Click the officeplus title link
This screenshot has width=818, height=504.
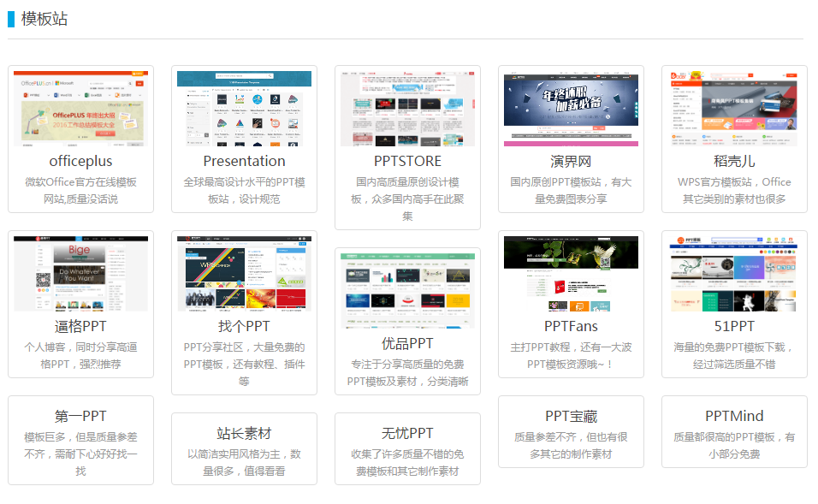(x=81, y=161)
